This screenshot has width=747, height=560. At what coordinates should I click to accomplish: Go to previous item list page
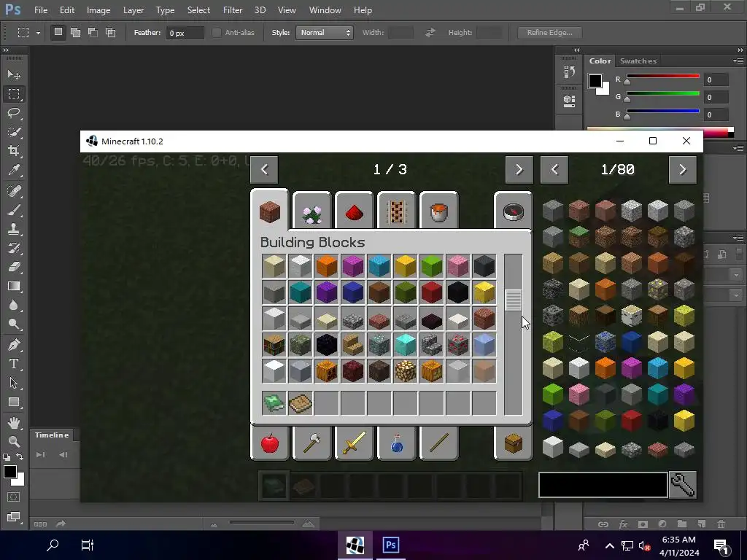point(554,169)
